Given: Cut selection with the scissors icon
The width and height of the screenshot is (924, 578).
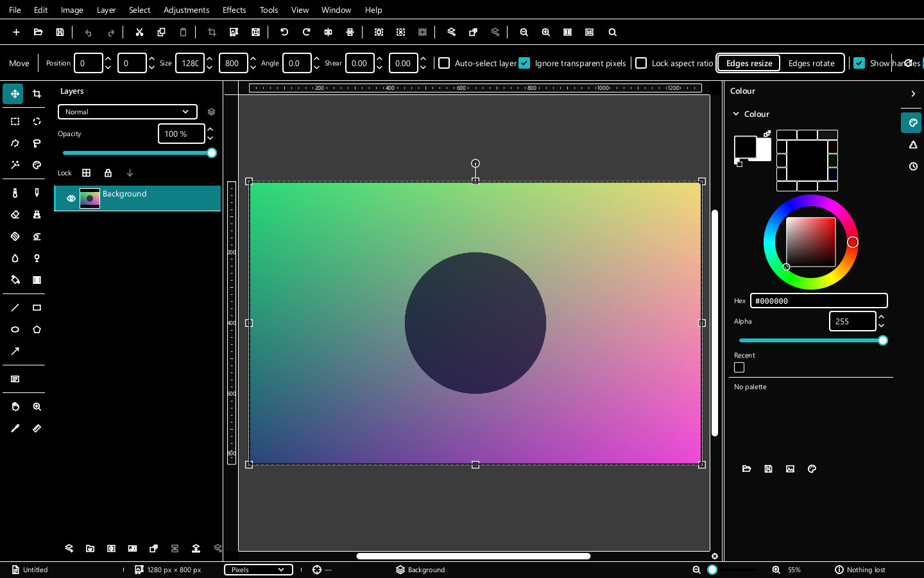Looking at the screenshot, I should (139, 32).
